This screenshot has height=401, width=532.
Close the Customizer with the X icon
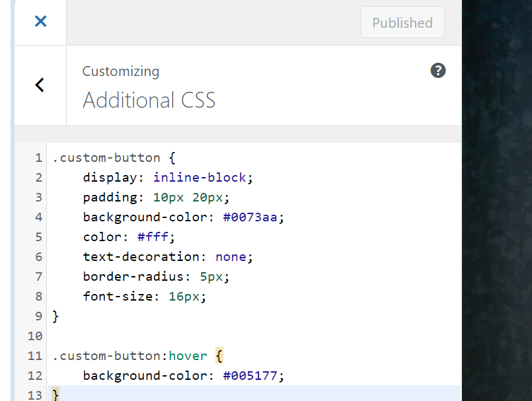40,22
